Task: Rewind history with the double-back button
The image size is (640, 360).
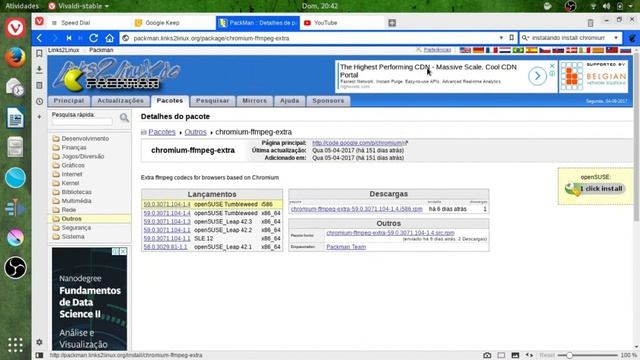Action: [69, 38]
